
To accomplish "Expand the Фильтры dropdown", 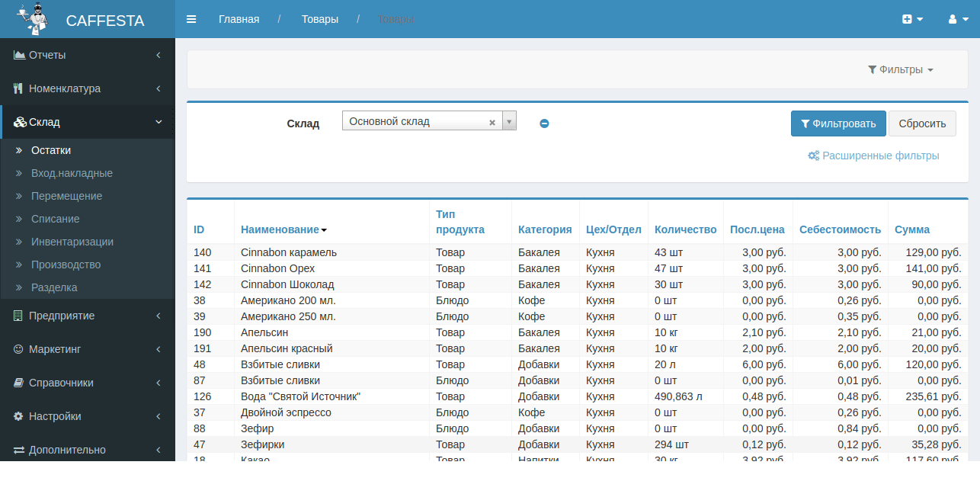I will pyautogui.click(x=900, y=69).
